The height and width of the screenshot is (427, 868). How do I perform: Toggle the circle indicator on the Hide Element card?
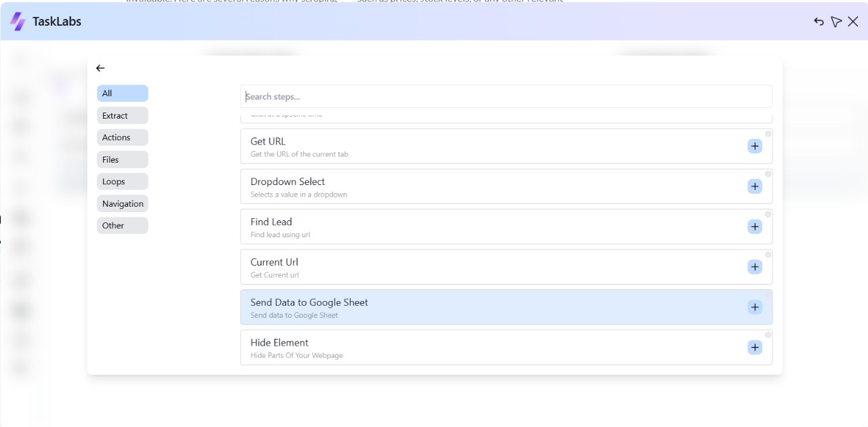768,334
